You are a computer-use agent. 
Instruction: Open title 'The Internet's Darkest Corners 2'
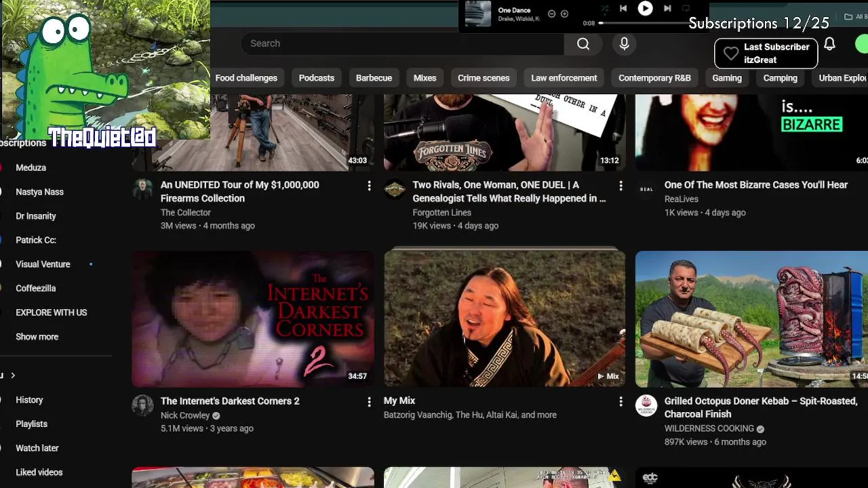[x=230, y=401]
